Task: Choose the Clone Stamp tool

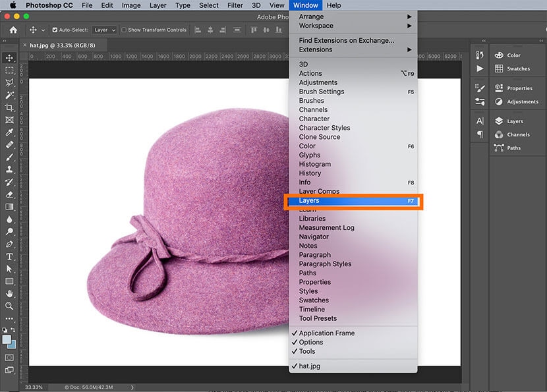Action: click(9, 169)
